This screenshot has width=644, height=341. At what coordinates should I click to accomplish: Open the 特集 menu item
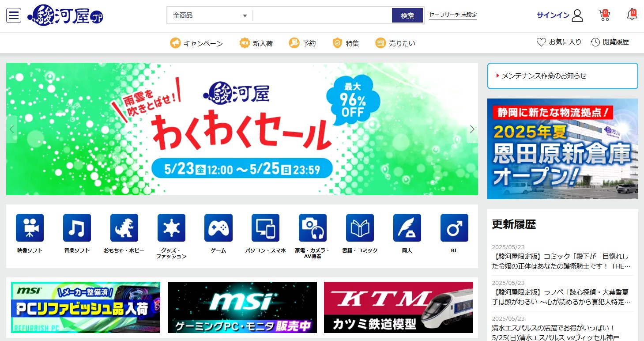(x=346, y=43)
